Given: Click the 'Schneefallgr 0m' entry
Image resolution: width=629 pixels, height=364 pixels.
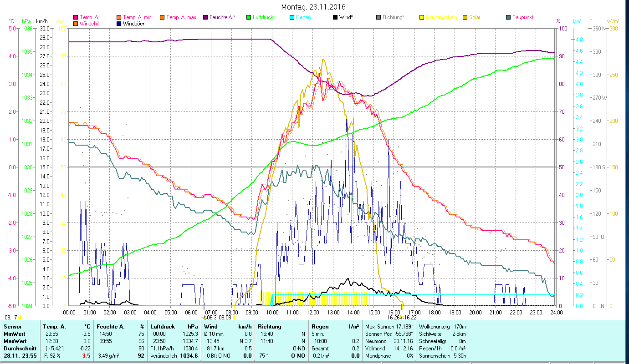Looking at the screenshot, I should pos(442,341).
